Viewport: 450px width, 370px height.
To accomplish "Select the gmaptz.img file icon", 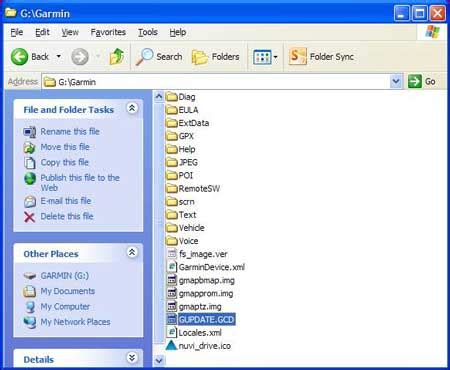I will click(172, 306).
